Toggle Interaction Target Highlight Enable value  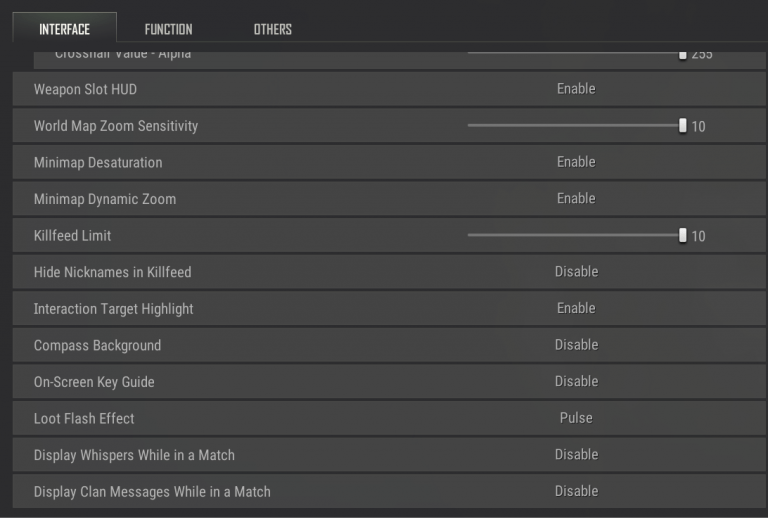pos(576,308)
